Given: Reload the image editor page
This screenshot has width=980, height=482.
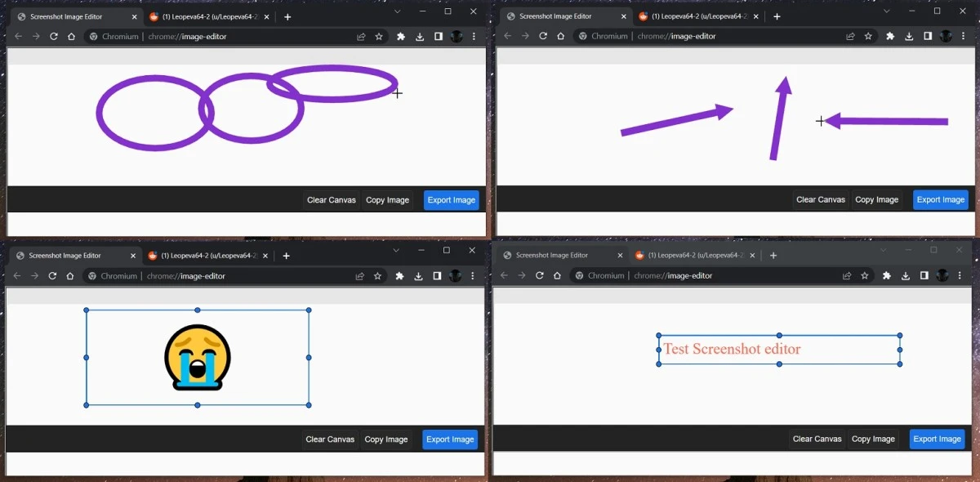Looking at the screenshot, I should [53, 36].
